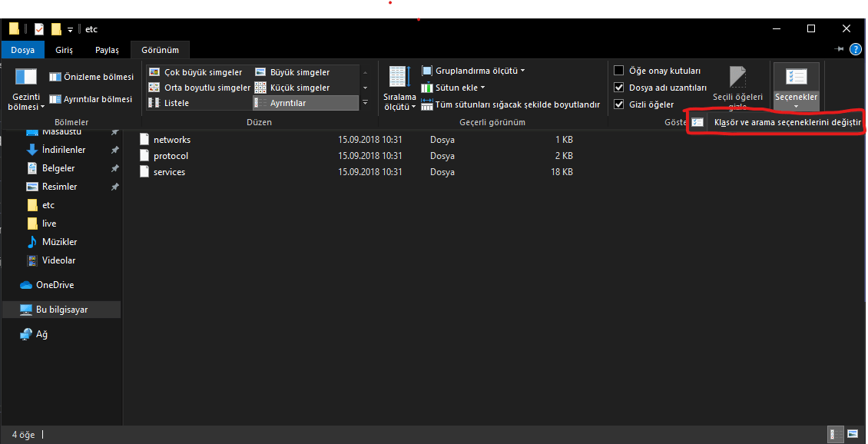Image resolution: width=868 pixels, height=444 pixels.
Task: Click the Gruplandırma ölçütü icon
Action: pyautogui.click(x=427, y=71)
